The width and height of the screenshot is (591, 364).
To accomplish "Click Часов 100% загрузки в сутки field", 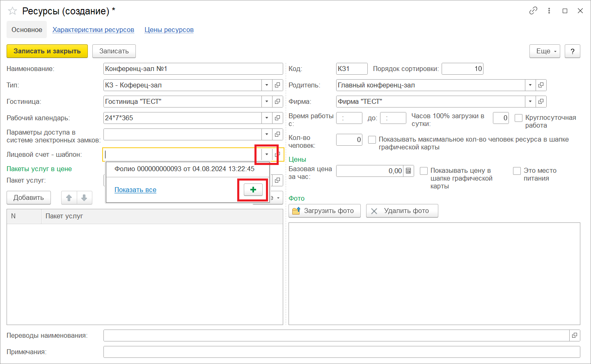I will 501,118.
